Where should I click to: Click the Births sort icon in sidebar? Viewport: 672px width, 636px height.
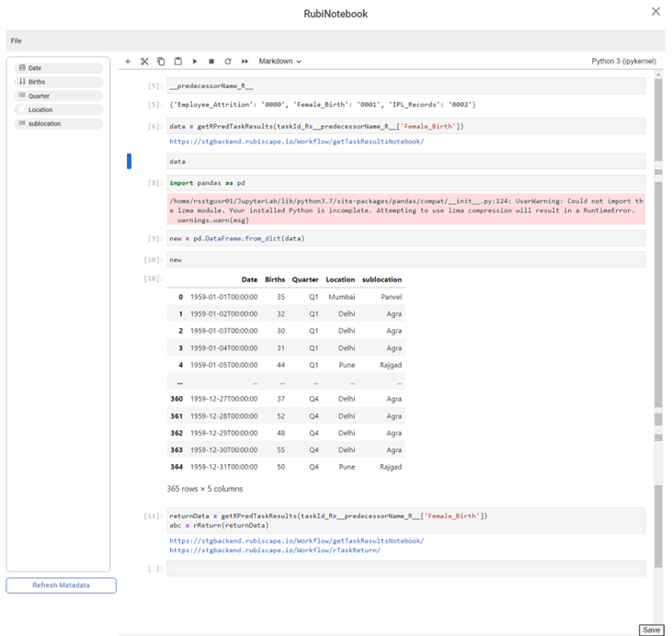tap(22, 82)
